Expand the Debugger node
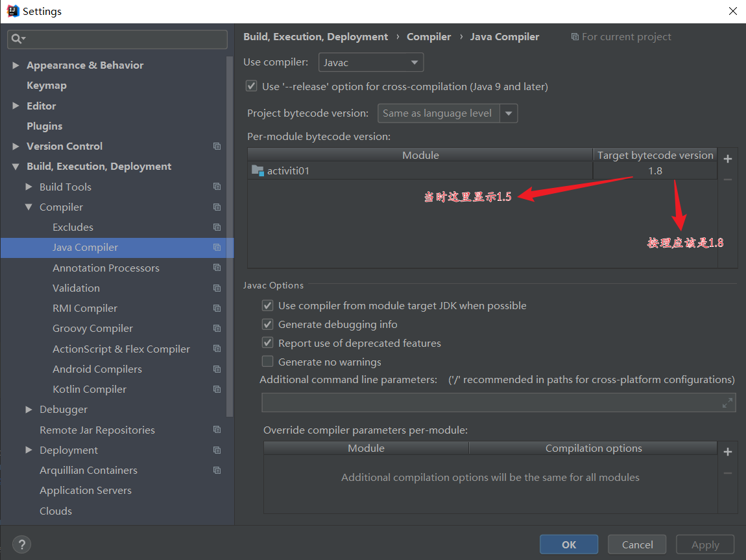This screenshot has height=560, width=746. 29,409
